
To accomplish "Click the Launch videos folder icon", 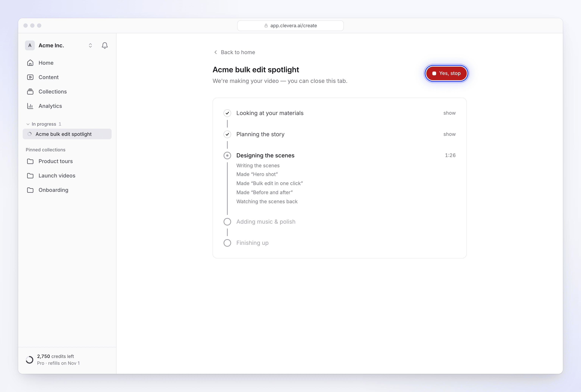I will pyautogui.click(x=30, y=176).
